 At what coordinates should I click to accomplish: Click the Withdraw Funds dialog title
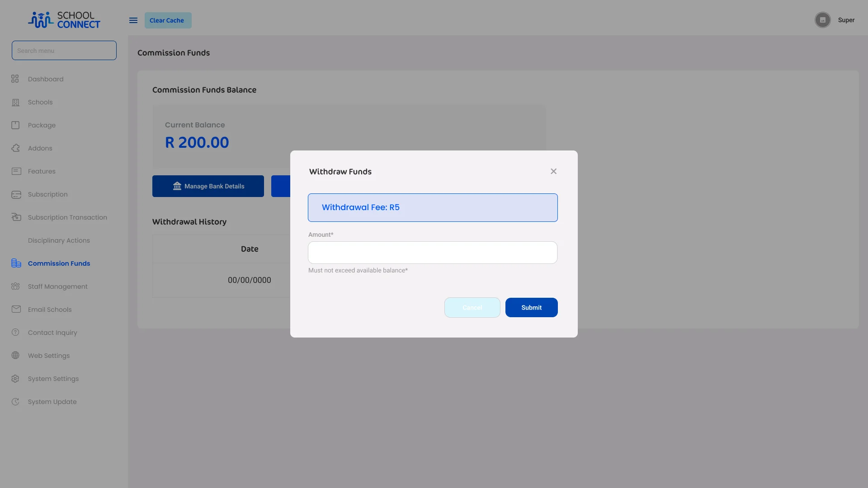click(x=340, y=172)
